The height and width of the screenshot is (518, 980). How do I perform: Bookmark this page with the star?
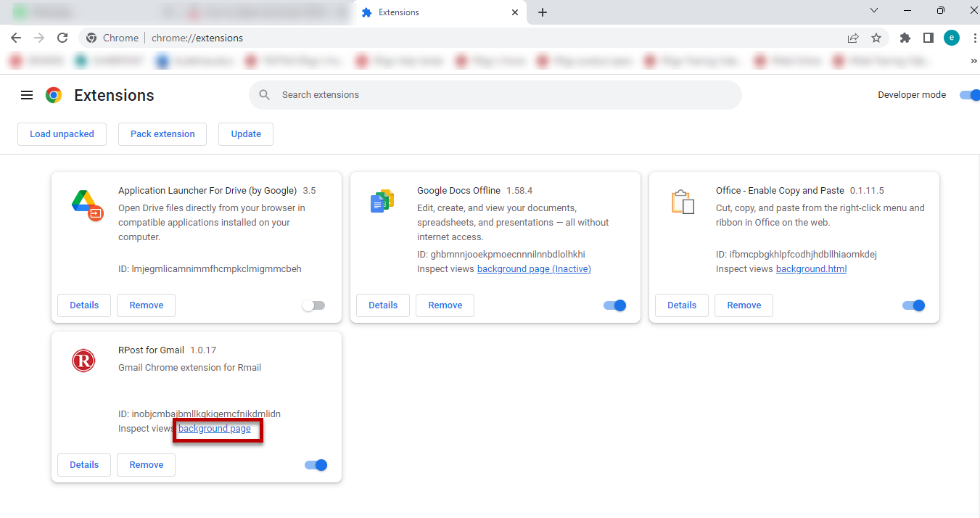(876, 38)
